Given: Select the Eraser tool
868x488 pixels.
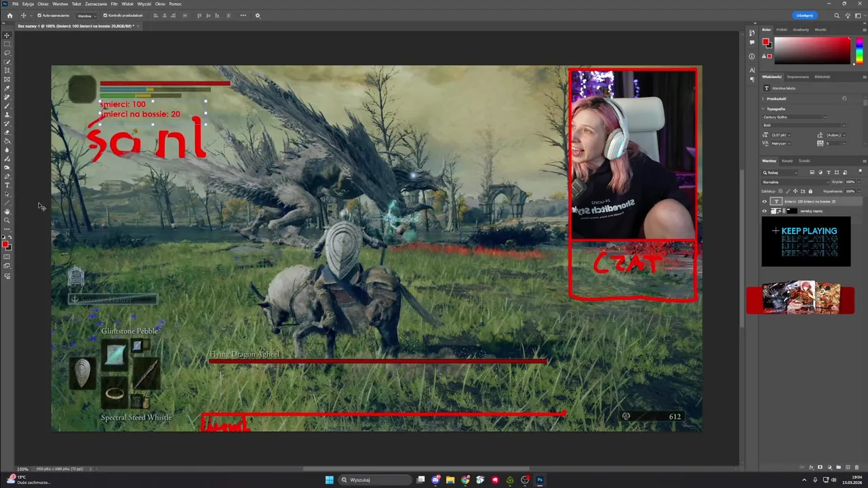Looking at the screenshot, I should [x=7, y=132].
